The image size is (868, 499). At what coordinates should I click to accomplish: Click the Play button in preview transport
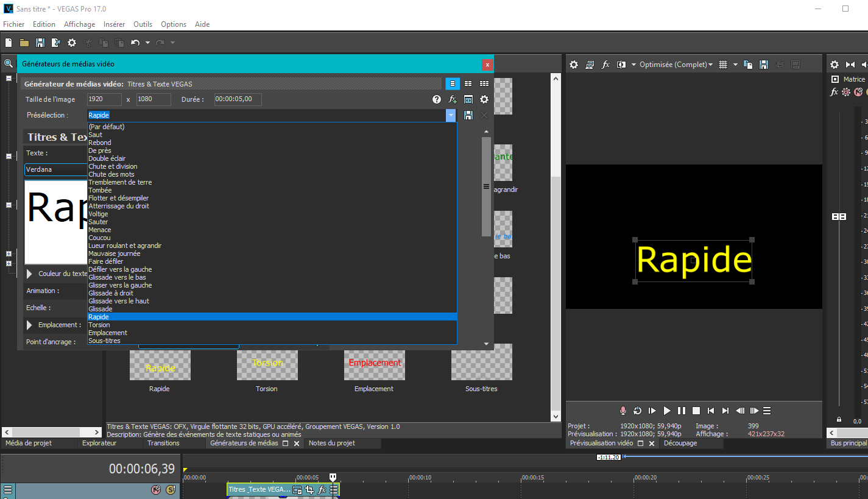[x=667, y=411]
